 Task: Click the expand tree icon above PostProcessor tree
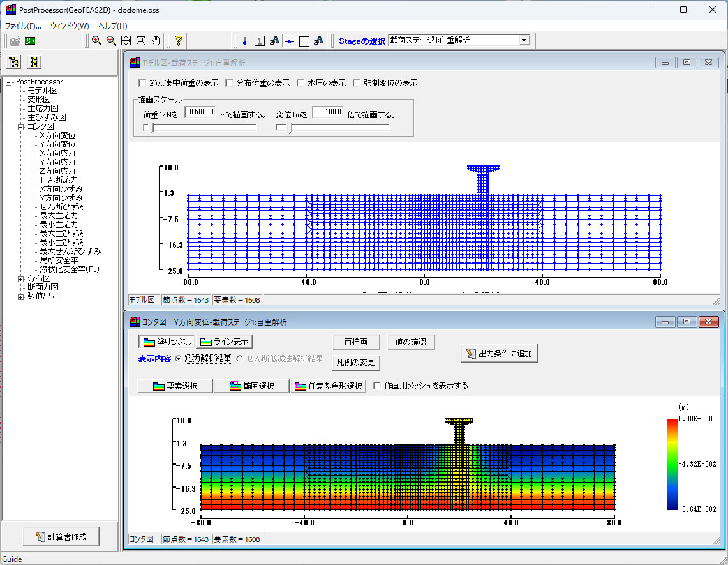click(x=14, y=62)
